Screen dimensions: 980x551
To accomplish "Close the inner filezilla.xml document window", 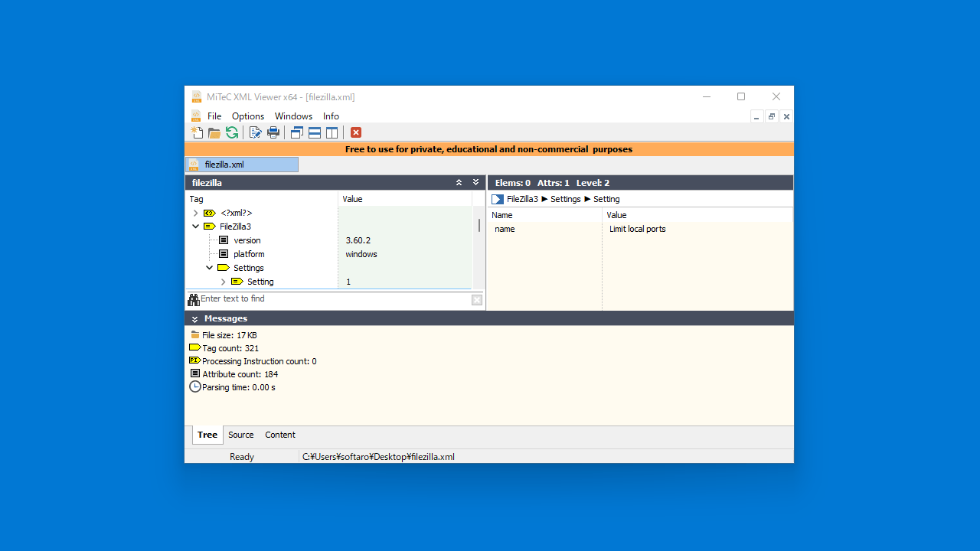I will [x=786, y=116].
